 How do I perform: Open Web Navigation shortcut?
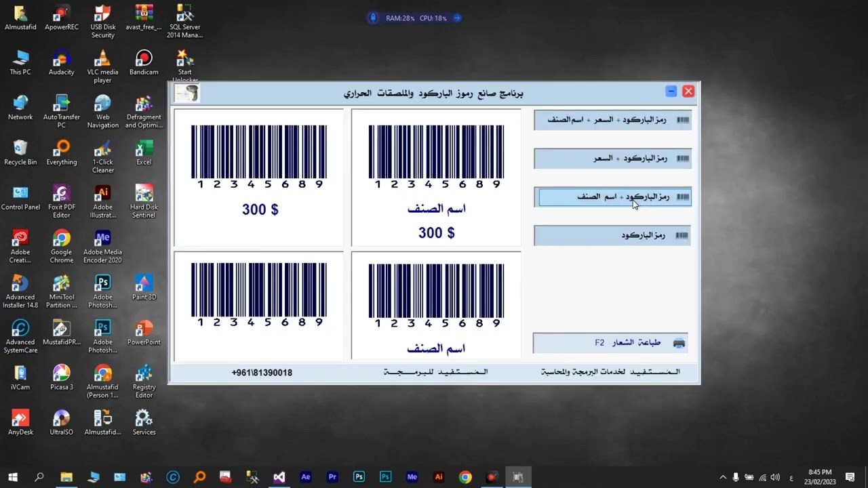[x=103, y=111]
